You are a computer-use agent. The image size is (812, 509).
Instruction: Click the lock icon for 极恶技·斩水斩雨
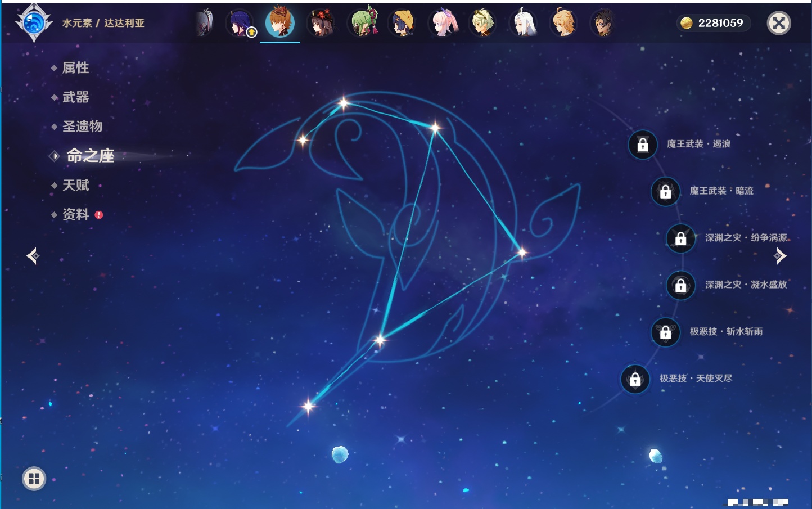(665, 332)
